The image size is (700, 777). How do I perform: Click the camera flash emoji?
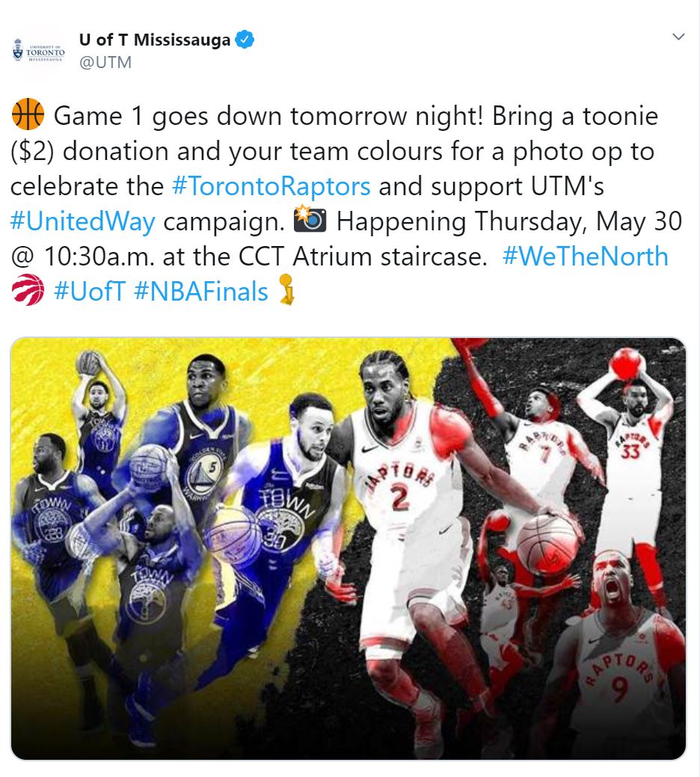[310, 220]
